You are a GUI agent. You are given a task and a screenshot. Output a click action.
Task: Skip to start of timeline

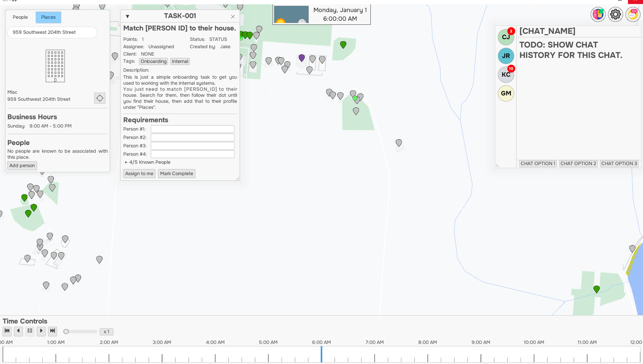coord(7,331)
